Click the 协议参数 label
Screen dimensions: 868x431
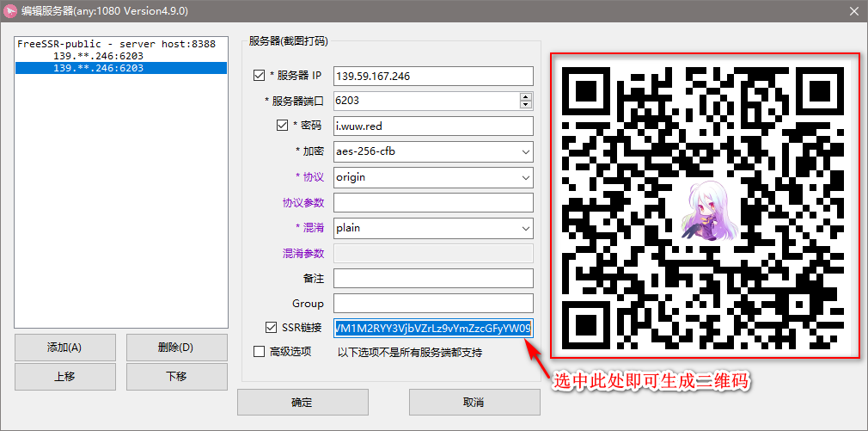303,202
